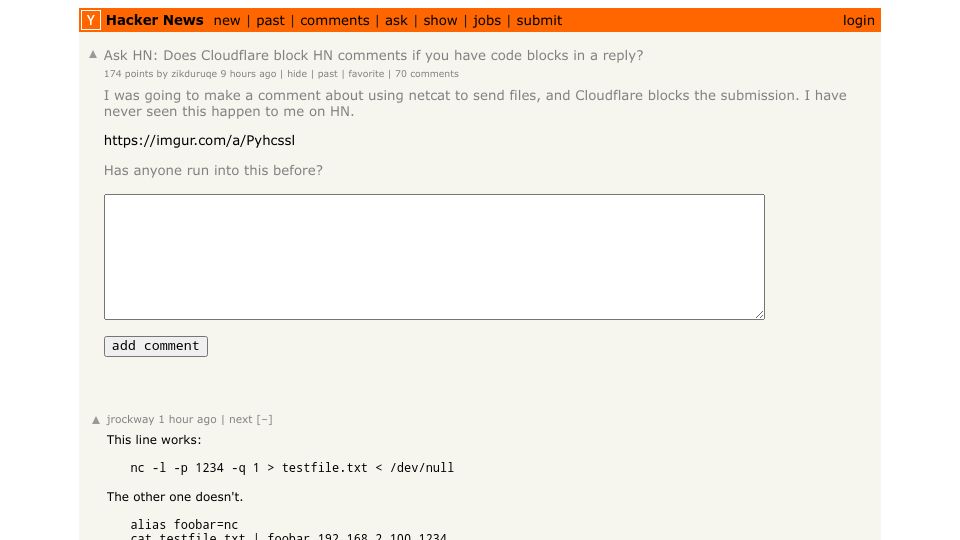Open the 1 hour ago comment permalink
Image resolution: width=960 pixels, height=540 pixels.
click(187, 419)
